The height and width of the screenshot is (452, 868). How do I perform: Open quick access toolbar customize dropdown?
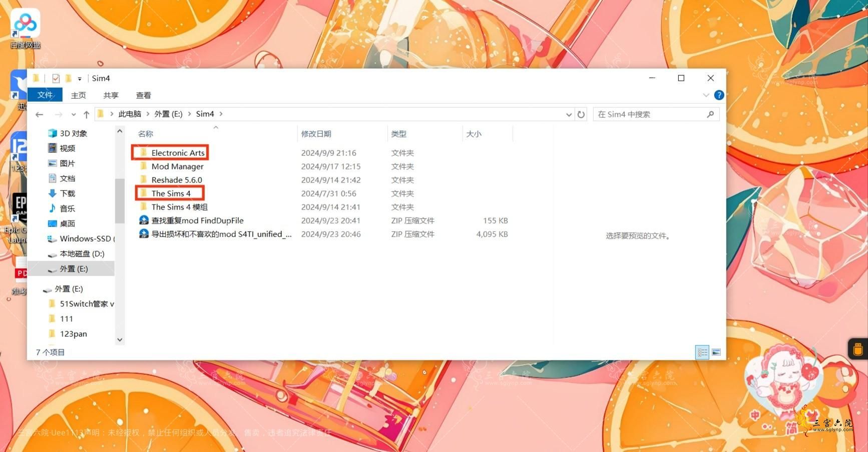click(x=80, y=79)
